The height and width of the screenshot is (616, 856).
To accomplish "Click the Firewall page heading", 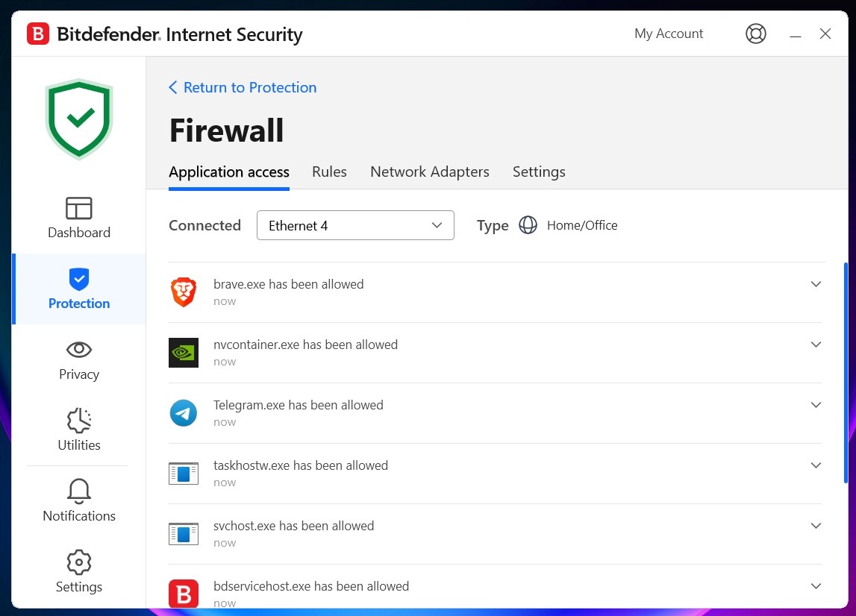I will tap(227, 131).
